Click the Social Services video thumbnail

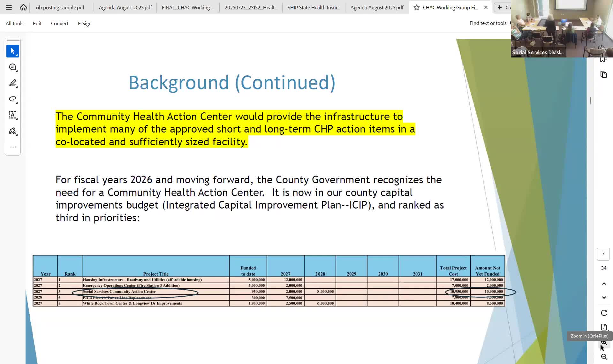click(562, 29)
